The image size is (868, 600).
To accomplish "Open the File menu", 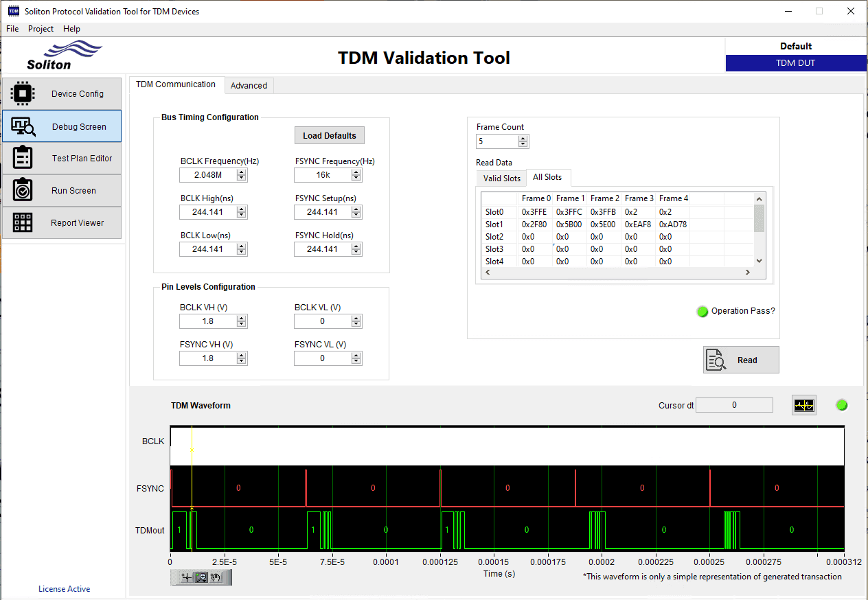I will [12, 29].
